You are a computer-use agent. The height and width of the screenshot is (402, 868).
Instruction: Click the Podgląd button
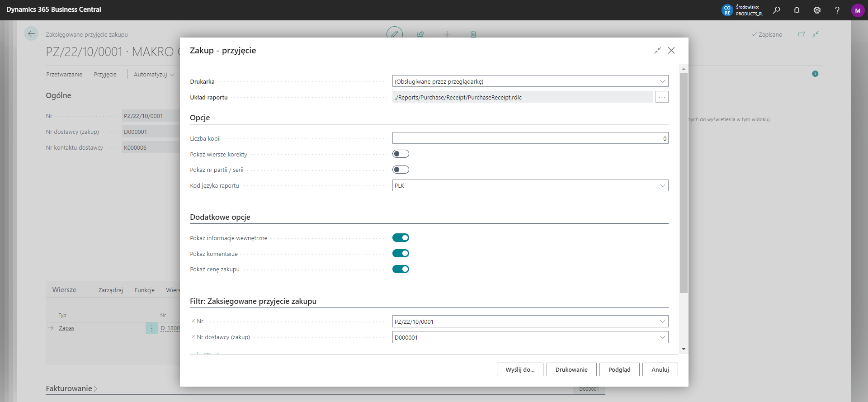[x=619, y=369]
